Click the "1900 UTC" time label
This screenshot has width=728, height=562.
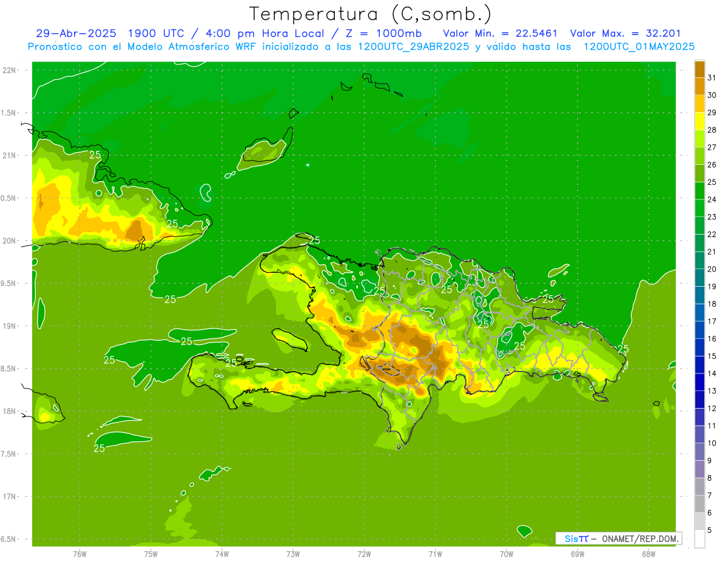(155, 33)
